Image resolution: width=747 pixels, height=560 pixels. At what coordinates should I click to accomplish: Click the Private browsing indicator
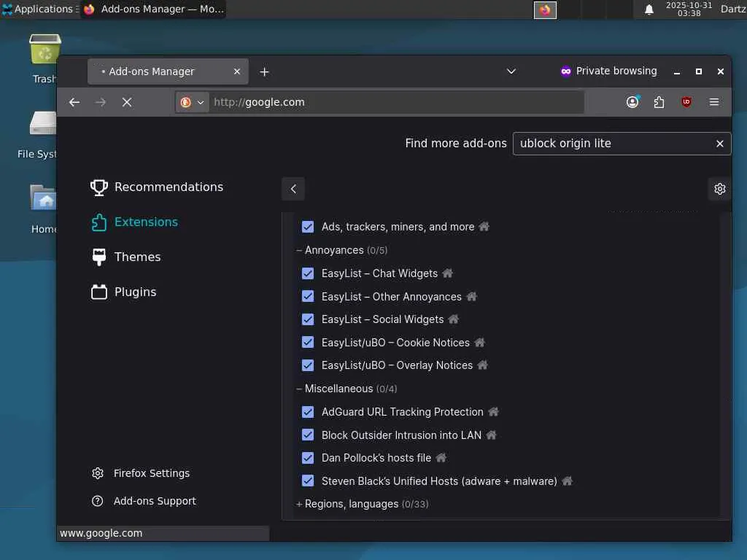pyautogui.click(x=608, y=71)
